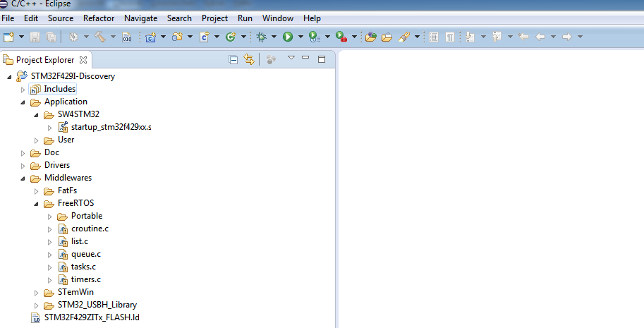The width and height of the screenshot is (644, 328).
Task: Select STM32F429ZITx_FLASH.ld linker file
Action: click(92, 317)
